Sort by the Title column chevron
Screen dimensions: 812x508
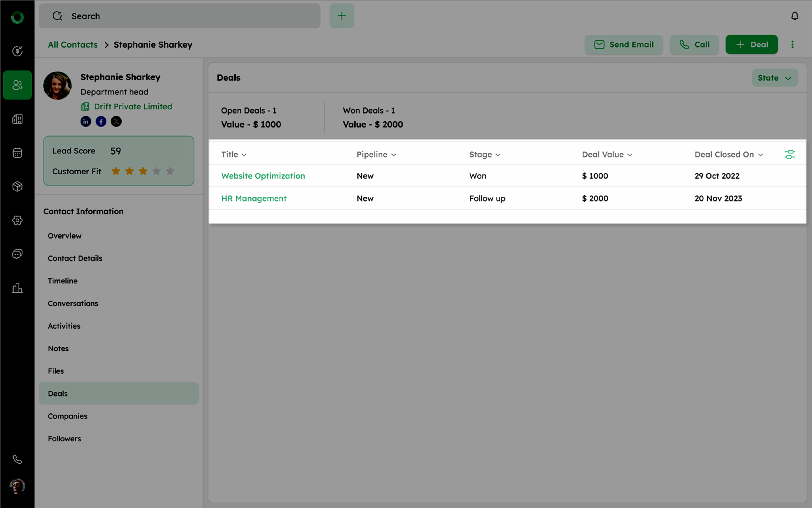pyautogui.click(x=244, y=155)
